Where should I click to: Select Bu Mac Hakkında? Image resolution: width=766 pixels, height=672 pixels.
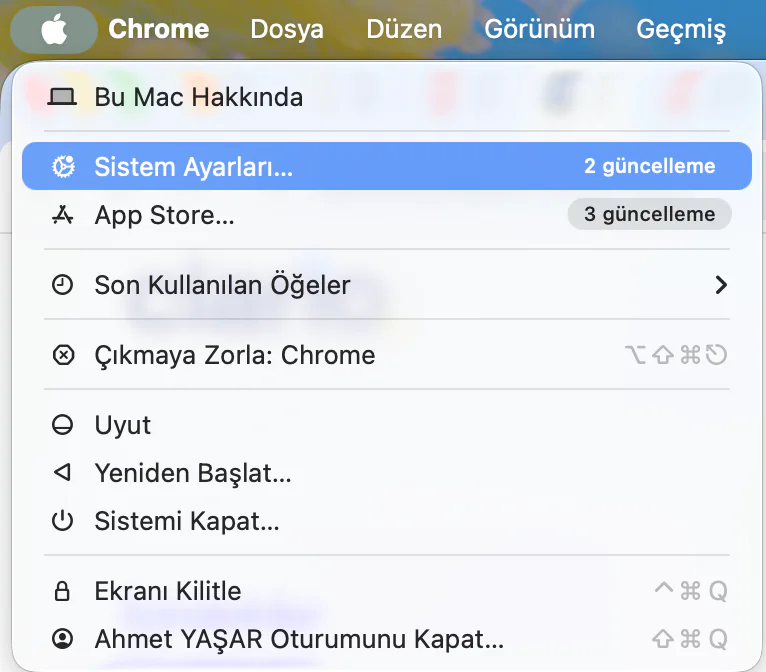click(387, 97)
